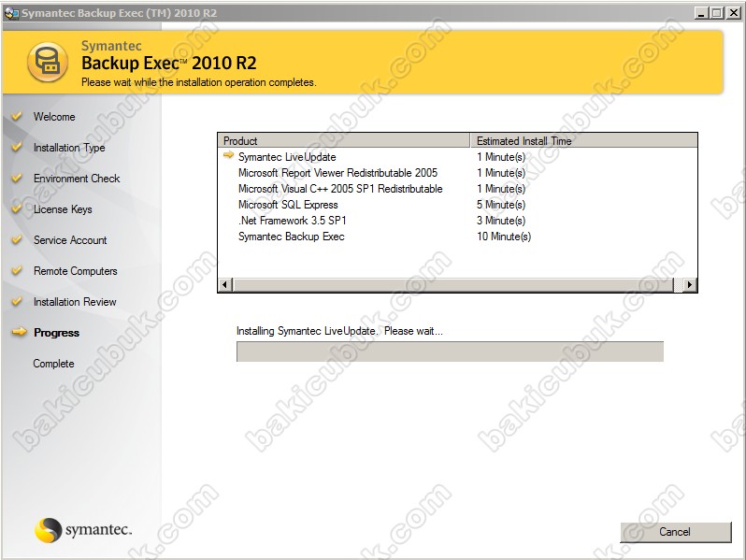This screenshot has width=746, height=560.
Task: Click the installation progress bar
Action: [450, 352]
